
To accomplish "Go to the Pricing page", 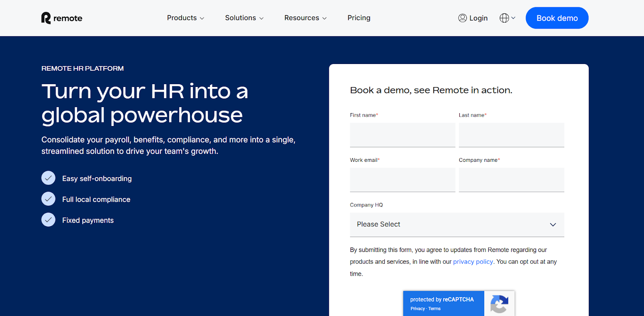I will (x=359, y=18).
